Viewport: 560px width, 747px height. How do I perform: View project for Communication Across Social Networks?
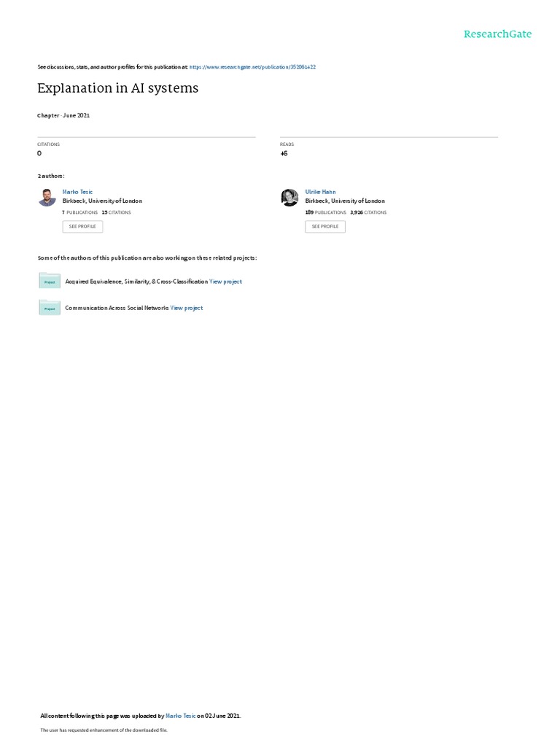click(x=187, y=308)
